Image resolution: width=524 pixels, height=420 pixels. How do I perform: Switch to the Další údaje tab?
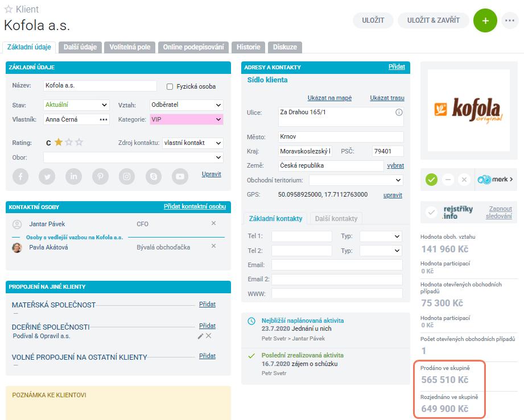(x=80, y=47)
